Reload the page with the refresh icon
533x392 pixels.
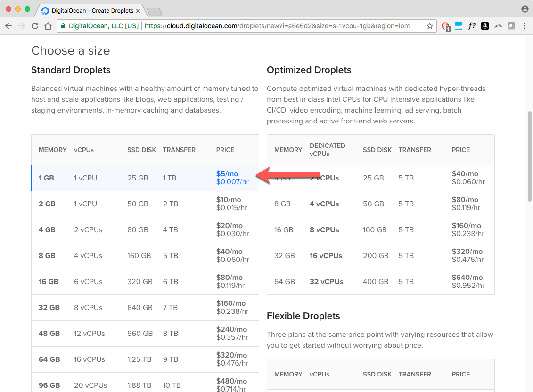pyautogui.click(x=35, y=26)
